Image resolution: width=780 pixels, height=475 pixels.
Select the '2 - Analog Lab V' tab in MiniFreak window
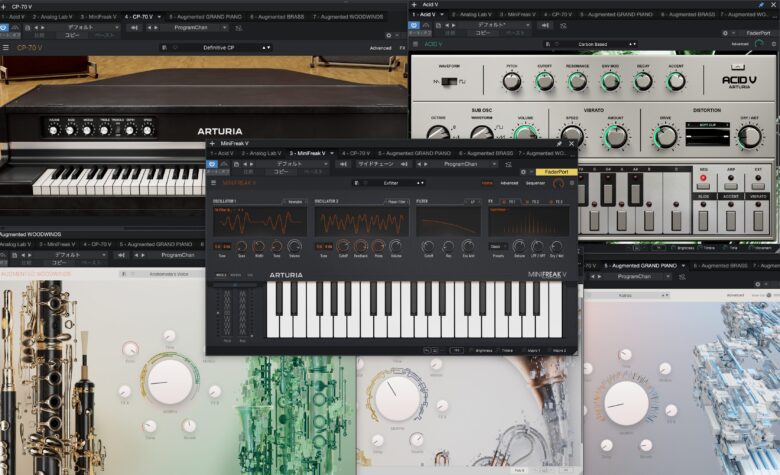(x=261, y=153)
